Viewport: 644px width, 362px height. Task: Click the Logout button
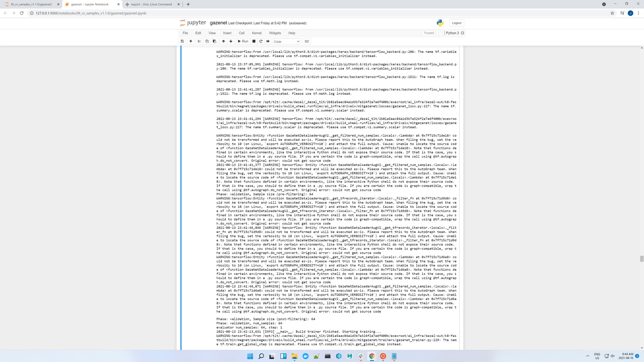point(457,23)
